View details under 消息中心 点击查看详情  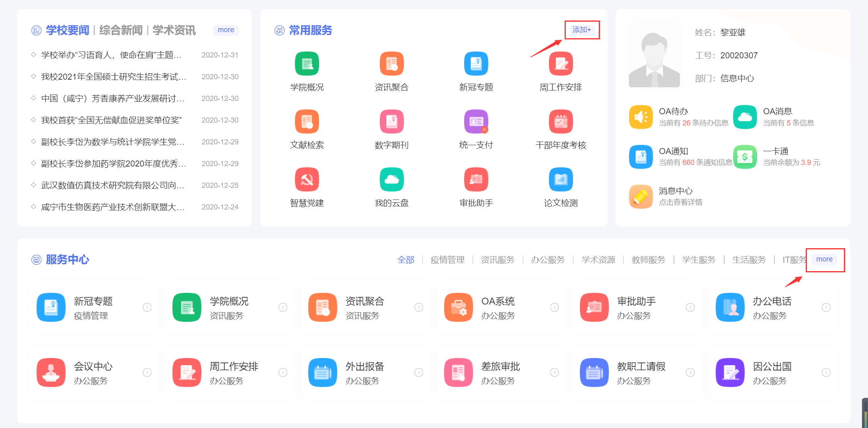point(681,202)
